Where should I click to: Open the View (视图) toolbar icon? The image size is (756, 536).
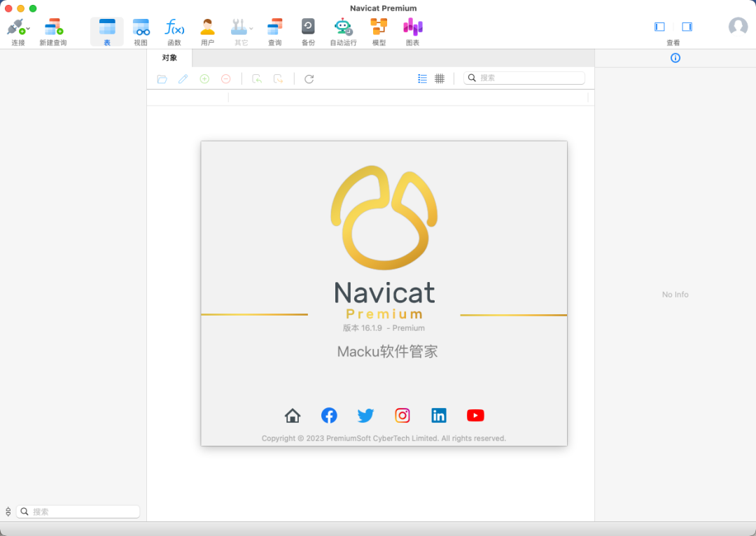point(141,27)
